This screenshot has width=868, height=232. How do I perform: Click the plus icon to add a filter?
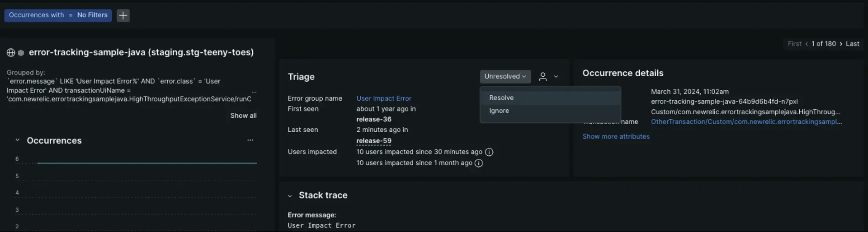(x=123, y=15)
